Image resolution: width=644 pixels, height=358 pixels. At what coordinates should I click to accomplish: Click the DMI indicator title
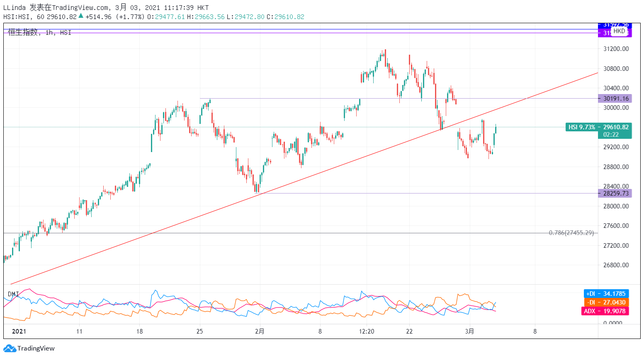13,294
